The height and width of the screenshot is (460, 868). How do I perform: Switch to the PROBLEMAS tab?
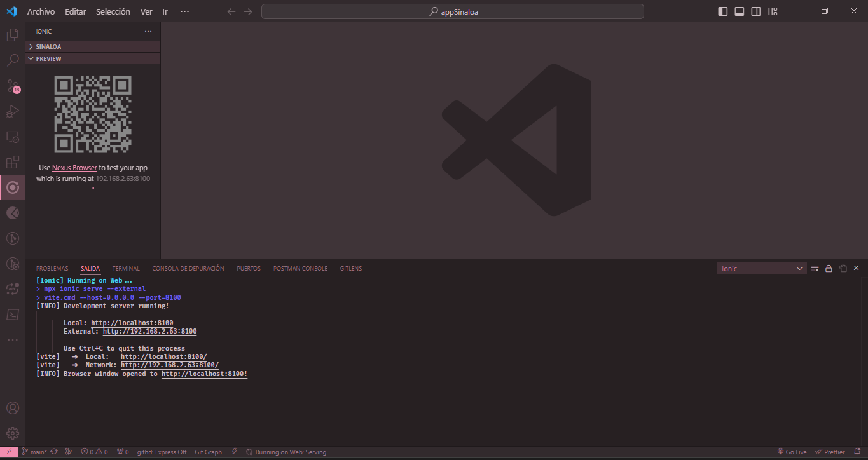tap(52, 269)
